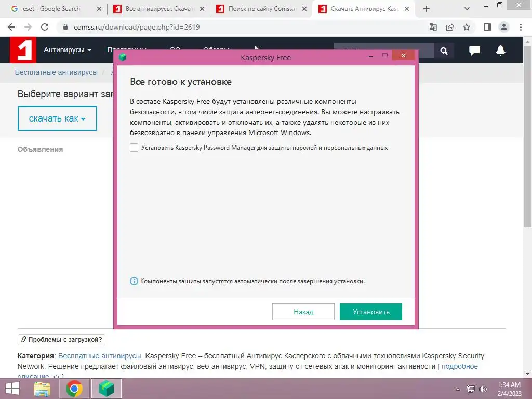Image resolution: width=532 pixels, height=399 pixels.
Task: Open the tab search chevron
Action: 467,9
